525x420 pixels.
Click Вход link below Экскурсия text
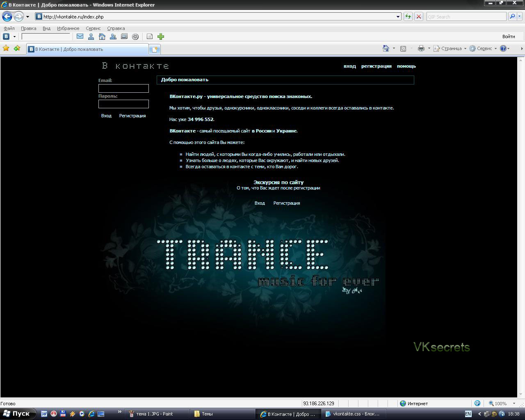260,203
